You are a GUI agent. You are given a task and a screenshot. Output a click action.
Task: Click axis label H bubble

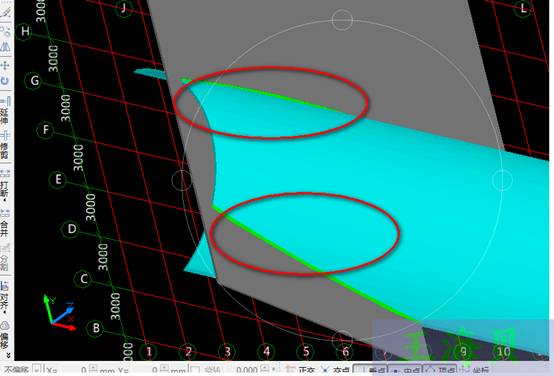pyautogui.click(x=24, y=31)
